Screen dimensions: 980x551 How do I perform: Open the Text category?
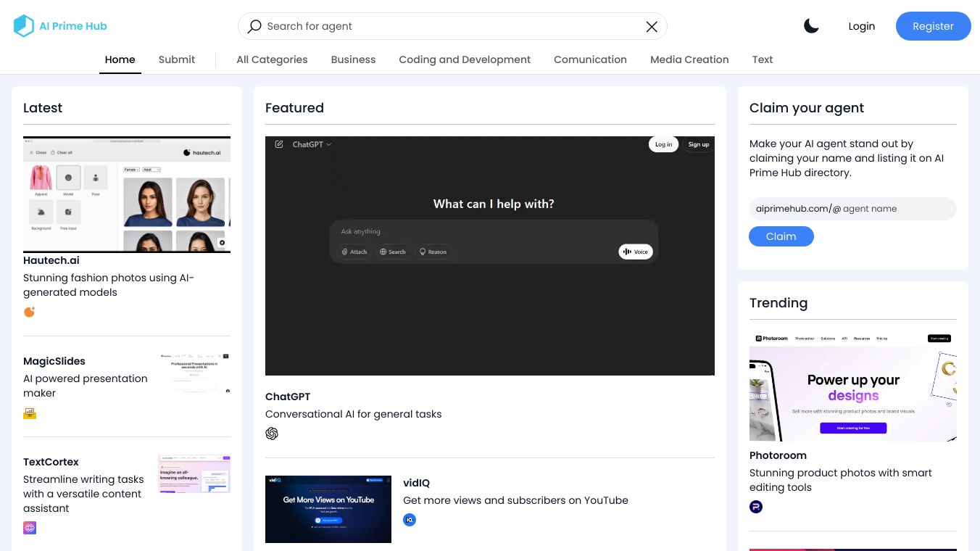tap(763, 59)
